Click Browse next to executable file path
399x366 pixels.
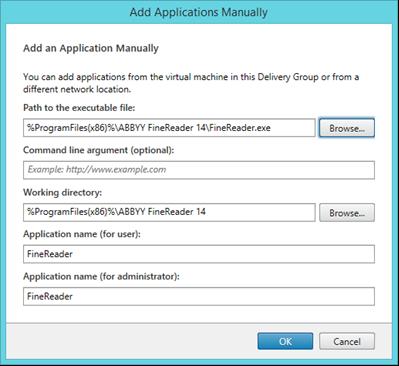[347, 128]
